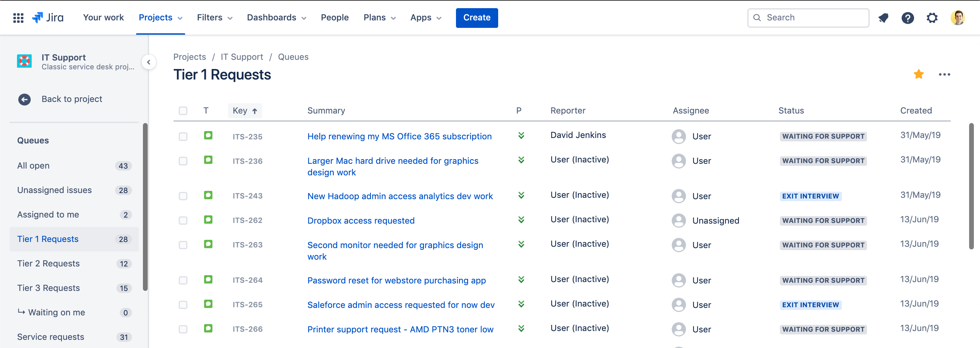Screen dimensions: 980x348
Task: Open the app switcher grid icon
Action: click(x=18, y=18)
